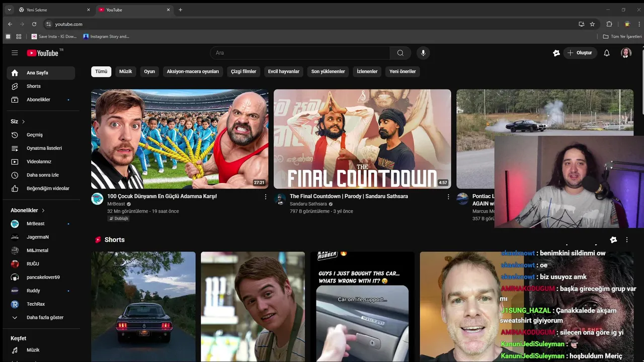Viewport: 644px width, 362px height.
Task: Select the Yeni öneriler chip
Action: click(403, 71)
